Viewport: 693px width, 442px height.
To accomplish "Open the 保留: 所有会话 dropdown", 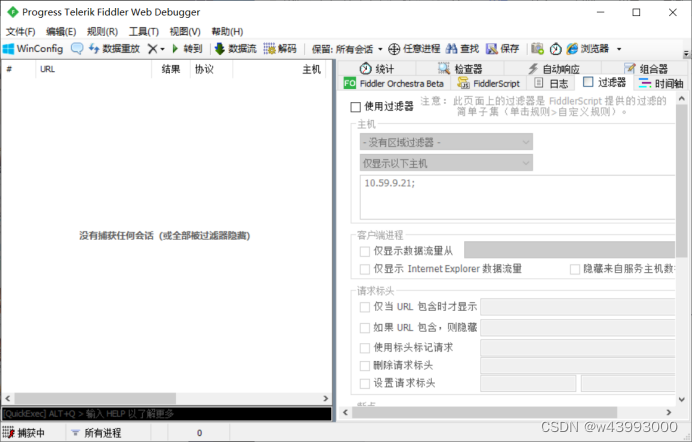I will tap(347, 49).
